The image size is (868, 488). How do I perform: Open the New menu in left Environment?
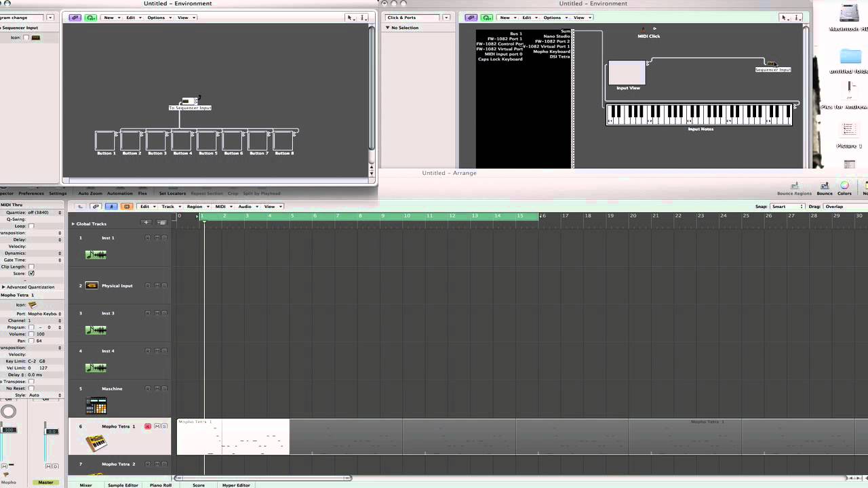(111, 18)
